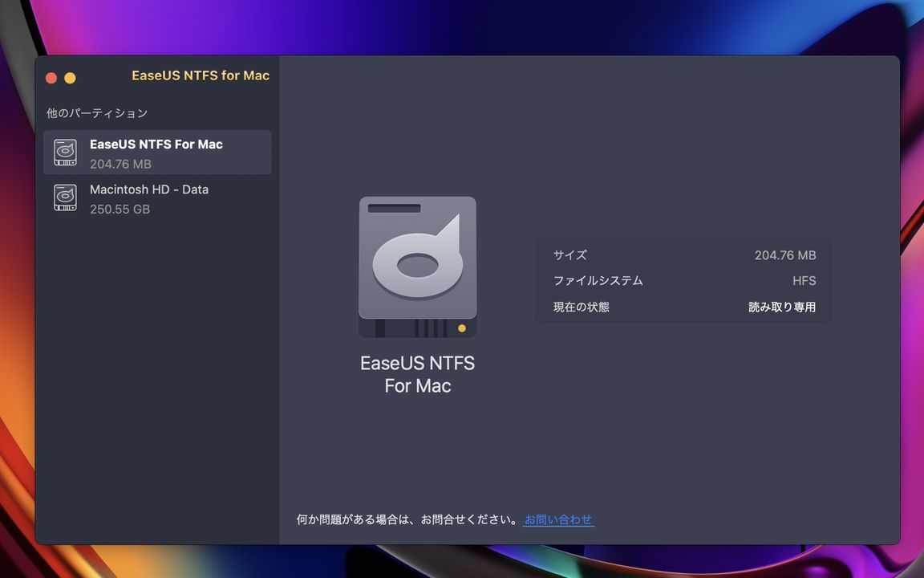Close the window with the red button

pyautogui.click(x=51, y=78)
